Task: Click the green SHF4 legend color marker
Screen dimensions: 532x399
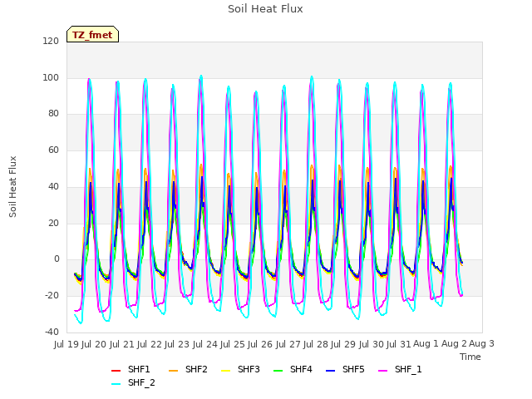Action: click(x=278, y=370)
